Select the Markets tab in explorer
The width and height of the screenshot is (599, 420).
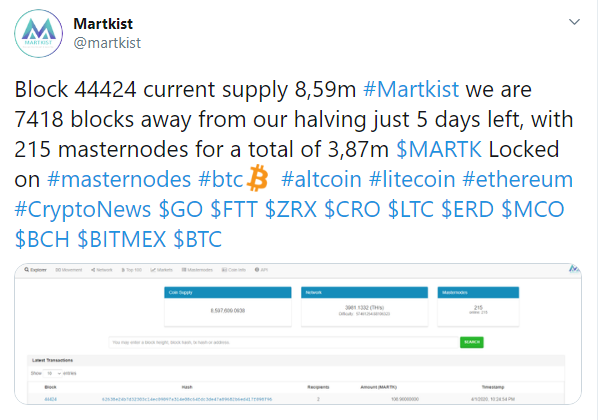point(162,270)
